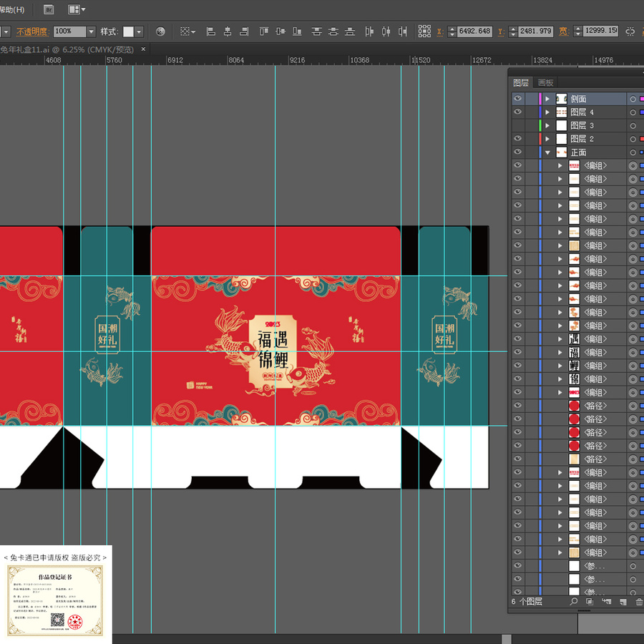Viewport: 644px width, 644px height.
Task: Click the width value input field
Action: [x=601, y=31]
